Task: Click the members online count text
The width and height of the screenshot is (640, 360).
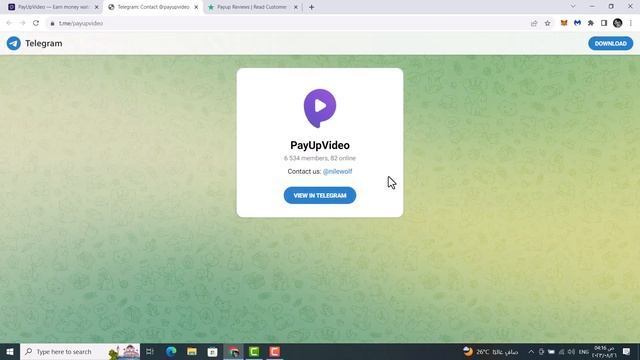Action: tap(320, 158)
